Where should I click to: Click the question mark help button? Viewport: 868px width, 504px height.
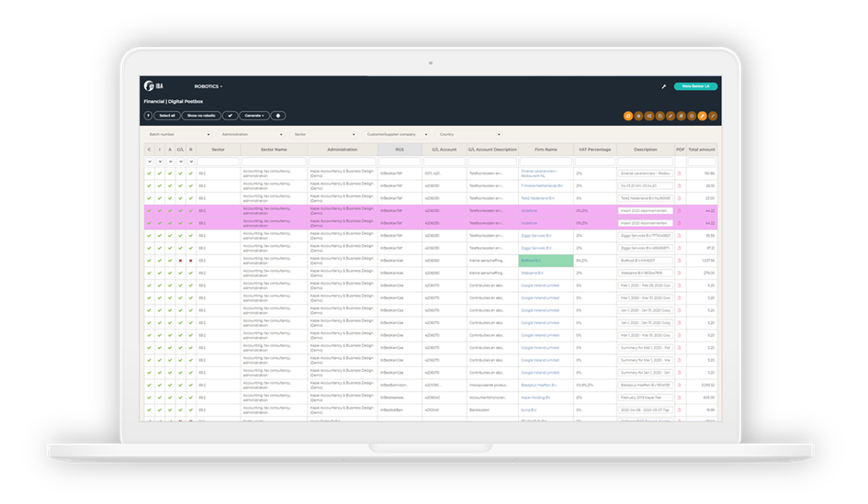click(x=148, y=116)
